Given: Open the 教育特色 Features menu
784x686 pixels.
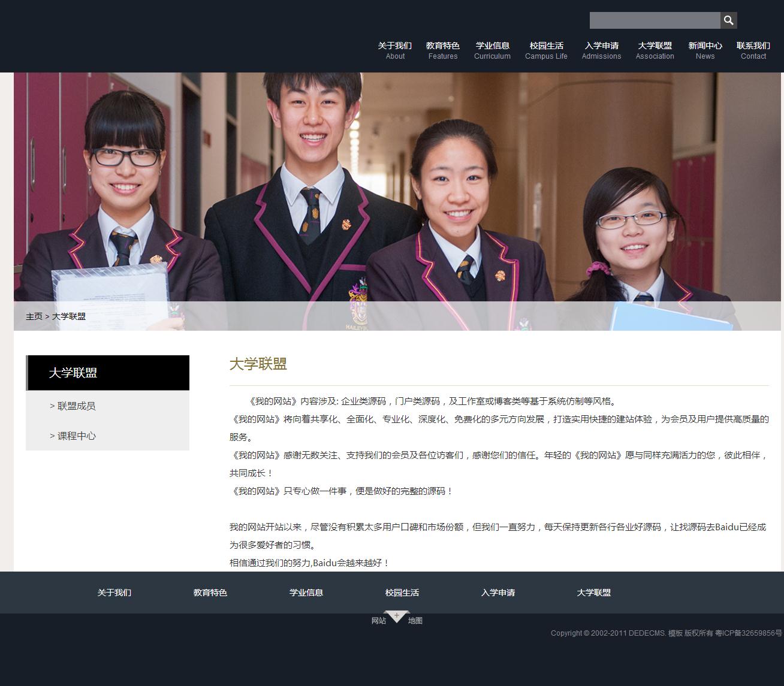Looking at the screenshot, I should click(x=442, y=50).
